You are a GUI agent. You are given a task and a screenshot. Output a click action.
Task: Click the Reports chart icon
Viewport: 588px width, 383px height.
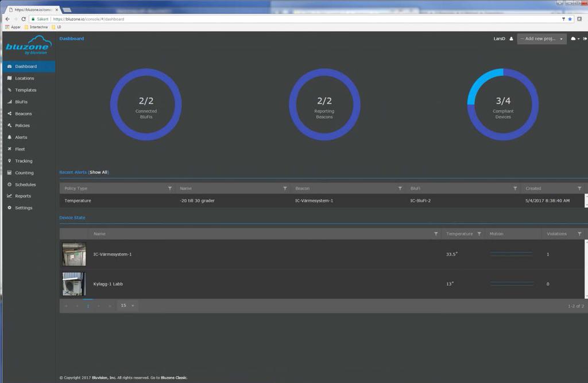coord(9,196)
